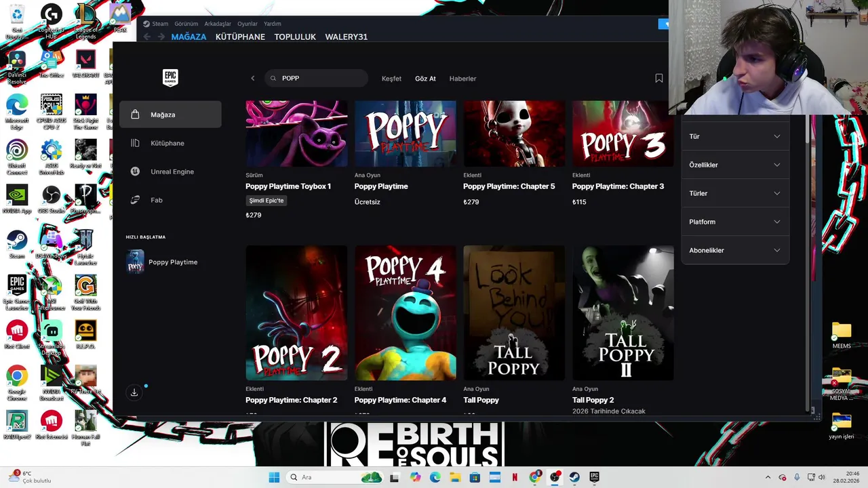Screen dimensions: 868x488
Task: Expand the Abonelikler filter
Action: tap(735, 250)
